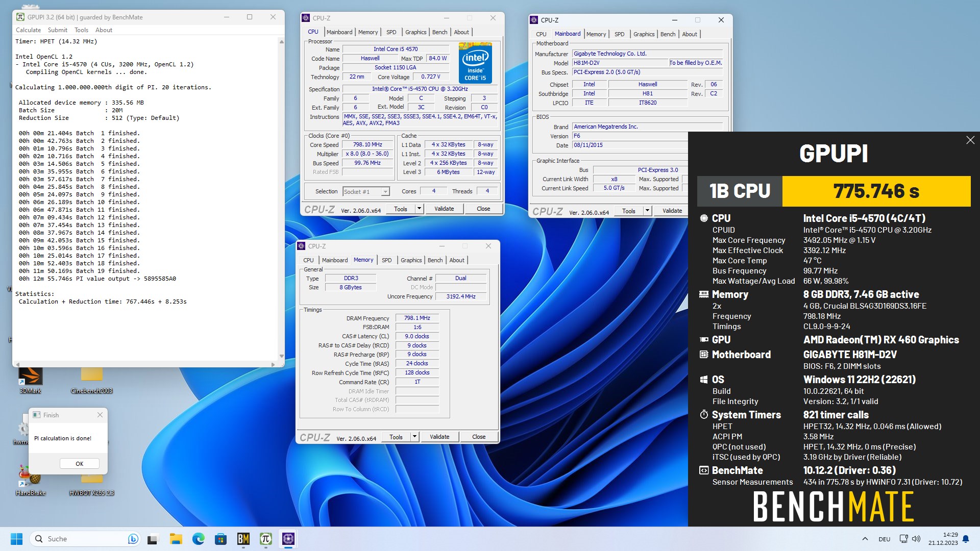The height and width of the screenshot is (551, 980).
Task: Select Memory tab in CPU-Z Mainboard window
Action: coord(596,34)
